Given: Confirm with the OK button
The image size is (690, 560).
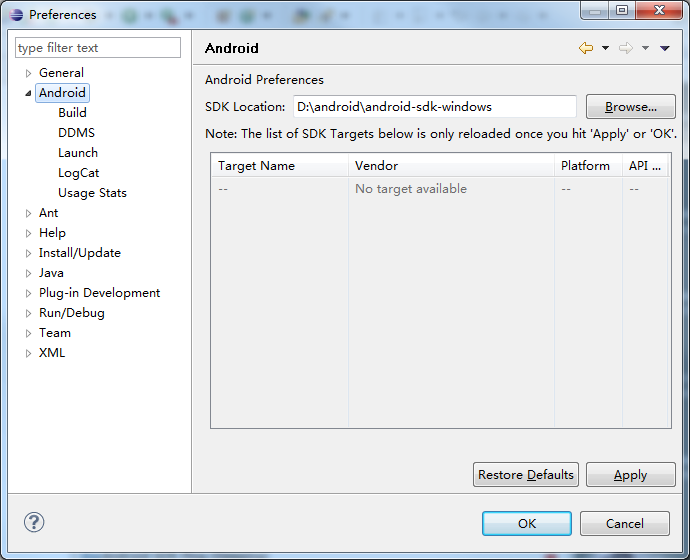Looking at the screenshot, I should [527, 523].
